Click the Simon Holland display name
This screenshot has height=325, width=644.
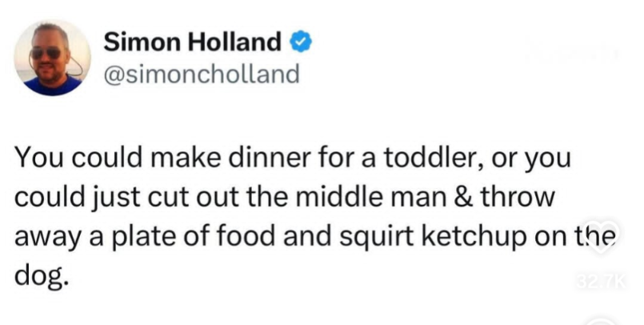(192, 42)
